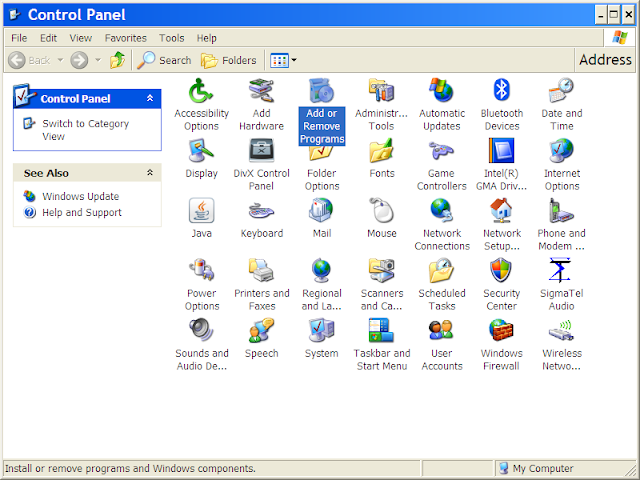Image resolution: width=640 pixels, height=480 pixels.
Task: Open the Tools menu
Action: point(171,38)
